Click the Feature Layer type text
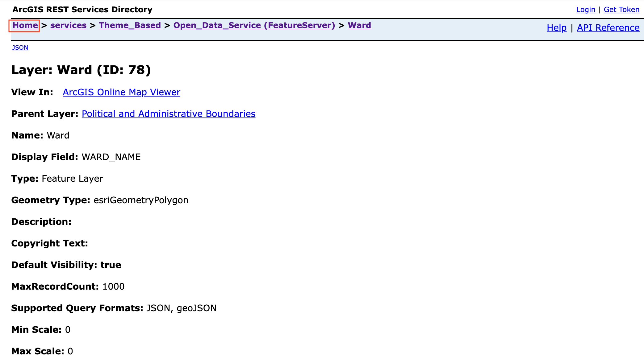The height and width of the screenshot is (359, 644). pos(72,179)
